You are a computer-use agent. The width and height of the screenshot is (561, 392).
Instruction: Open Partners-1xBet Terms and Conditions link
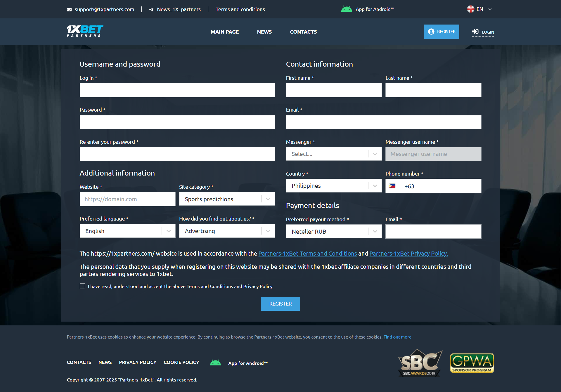(x=308, y=254)
